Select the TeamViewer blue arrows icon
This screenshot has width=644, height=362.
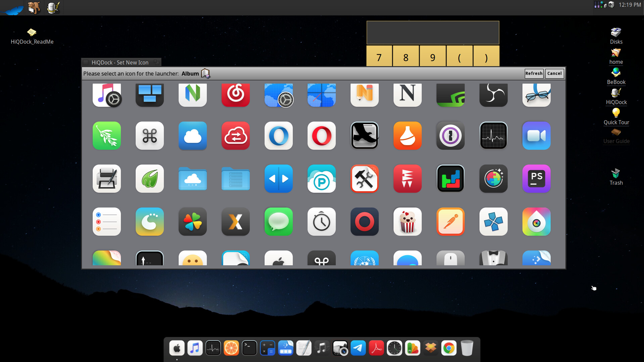[278, 179]
